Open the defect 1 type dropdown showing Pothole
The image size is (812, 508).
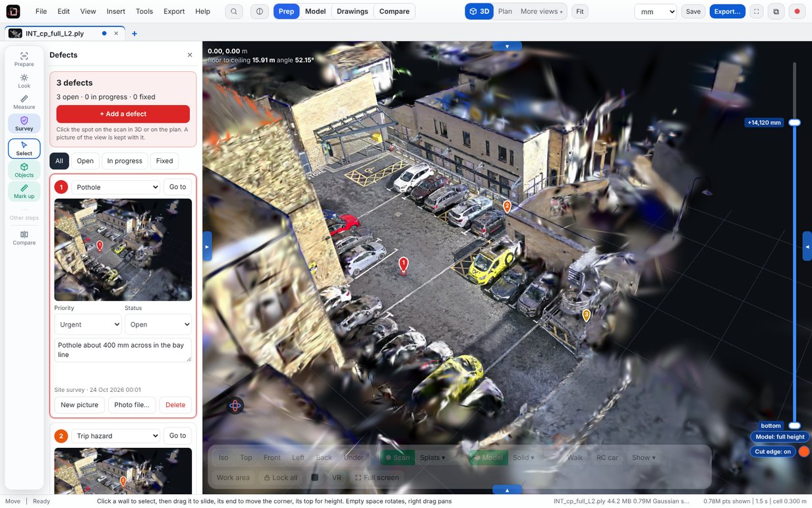(x=116, y=187)
